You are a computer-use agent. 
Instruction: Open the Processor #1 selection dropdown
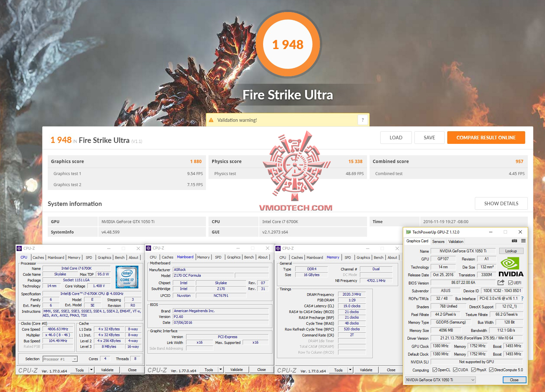coord(60,359)
